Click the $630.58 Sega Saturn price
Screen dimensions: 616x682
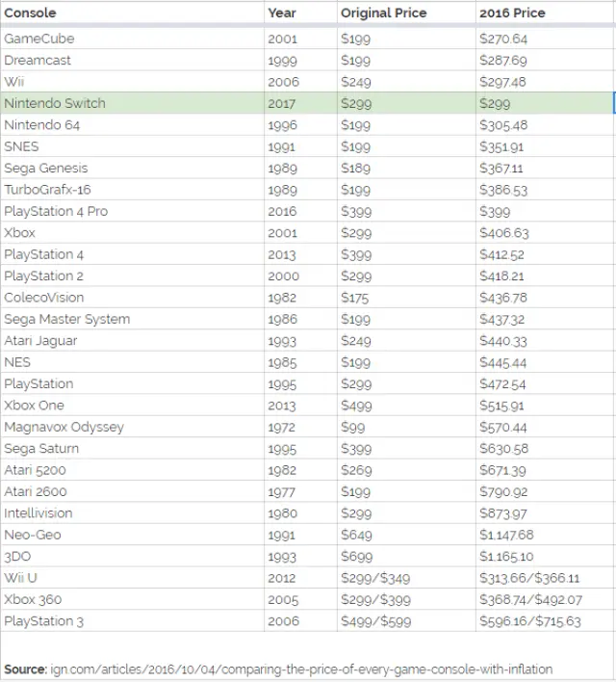pyautogui.click(x=503, y=449)
